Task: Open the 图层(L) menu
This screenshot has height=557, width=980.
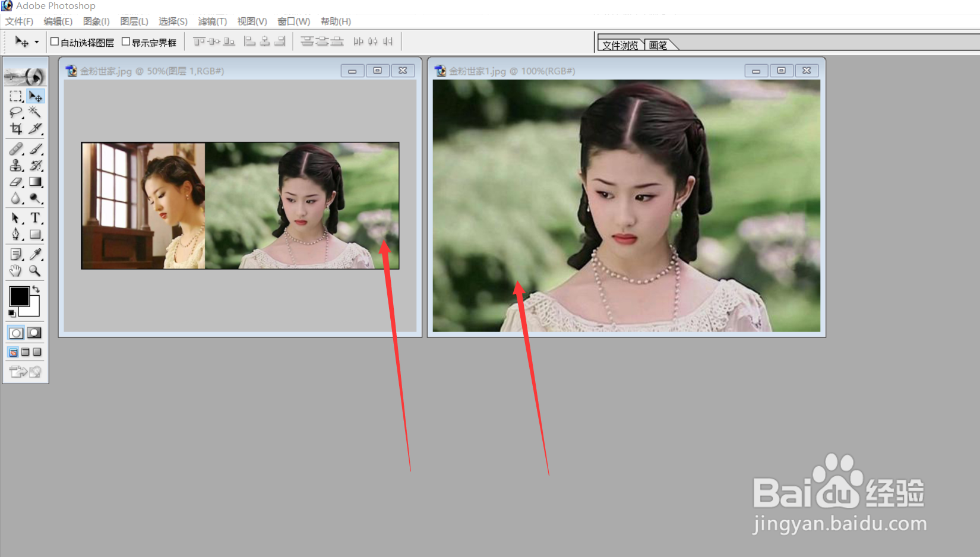Action: [134, 21]
